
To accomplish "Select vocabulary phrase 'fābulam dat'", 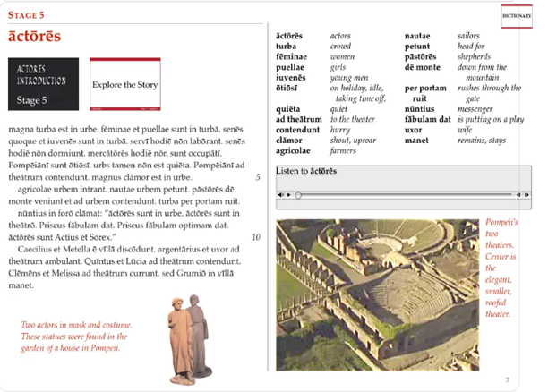I will click(x=428, y=120).
